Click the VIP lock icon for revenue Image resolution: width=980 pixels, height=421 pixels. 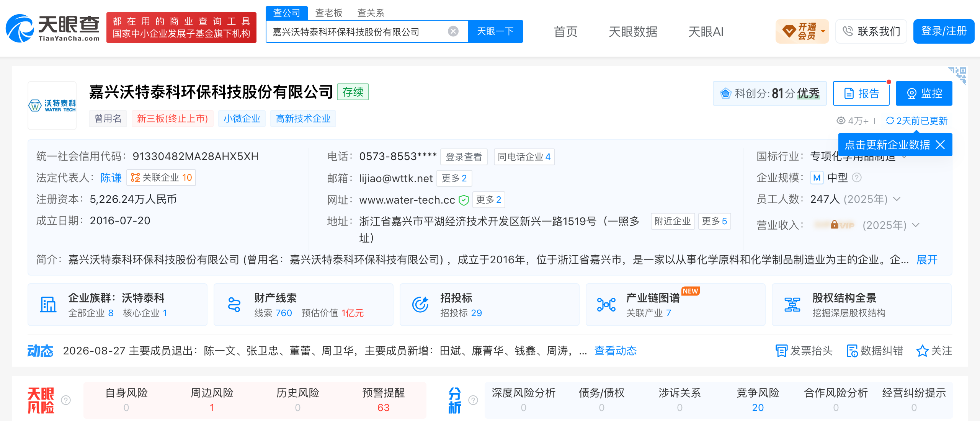click(835, 225)
